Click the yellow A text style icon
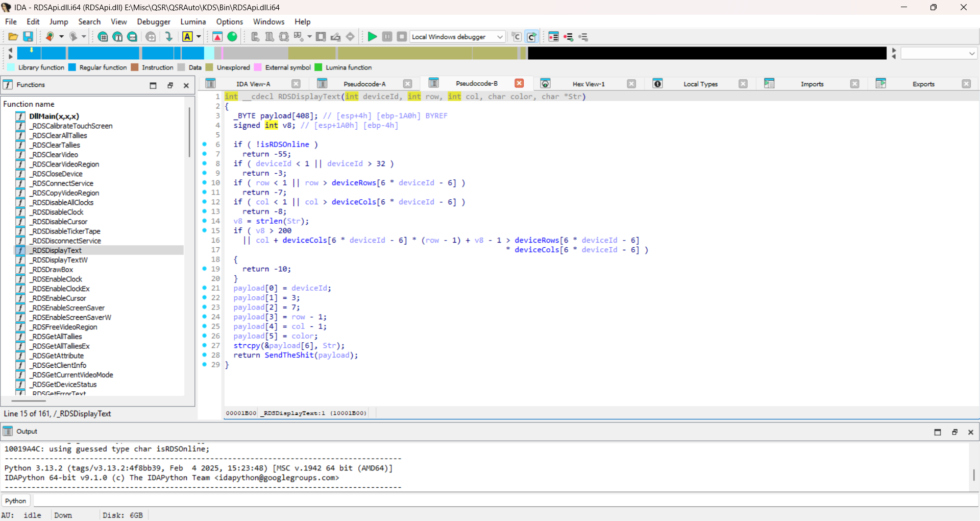The width and height of the screenshot is (980, 521). pos(187,37)
